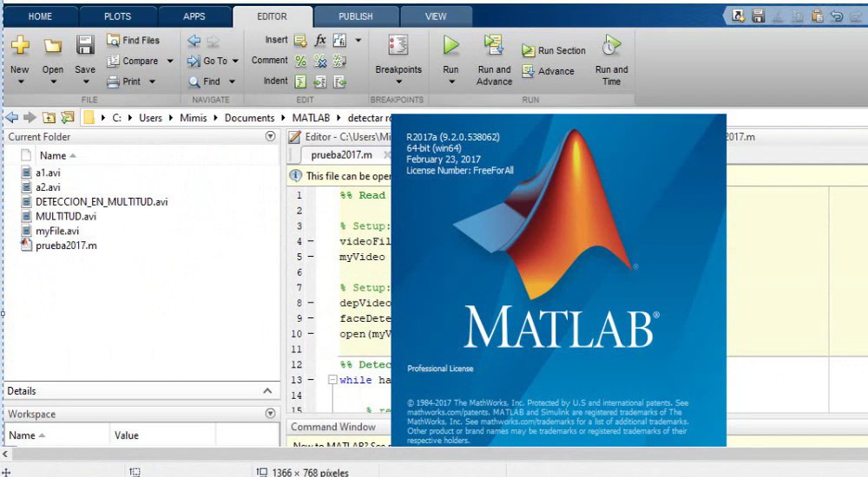Click the Breakpoints icon
The width and height of the screenshot is (868, 477).
pyautogui.click(x=398, y=45)
